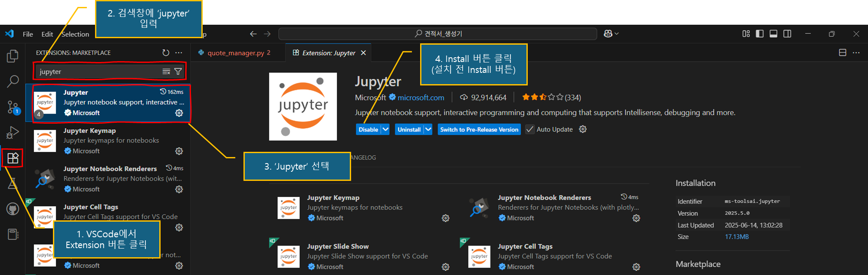Open Customize Layout icon
Viewport: 868px width, 275px height.
(x=746, y=34)
